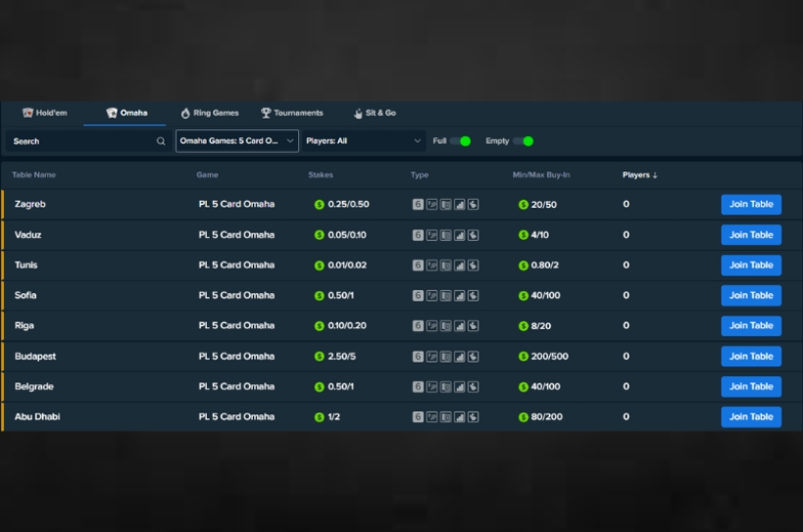The width and height of the screenshot is (803, 532).
Task: Open the Omaha Games 5 Card dropdown
Action: pos(237,141)
